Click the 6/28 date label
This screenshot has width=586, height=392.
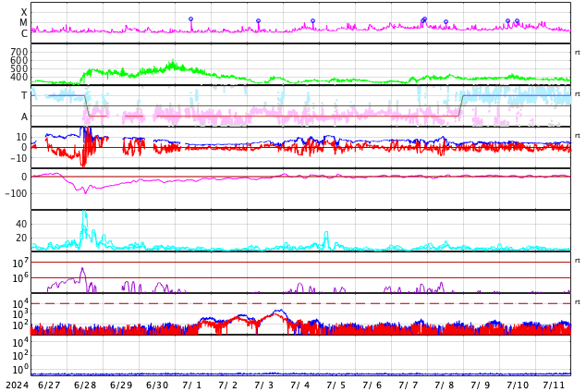85,385
